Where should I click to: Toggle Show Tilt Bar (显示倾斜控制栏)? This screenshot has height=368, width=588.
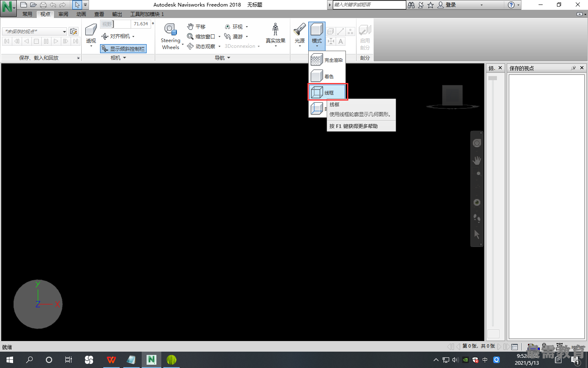pos(123,49)
